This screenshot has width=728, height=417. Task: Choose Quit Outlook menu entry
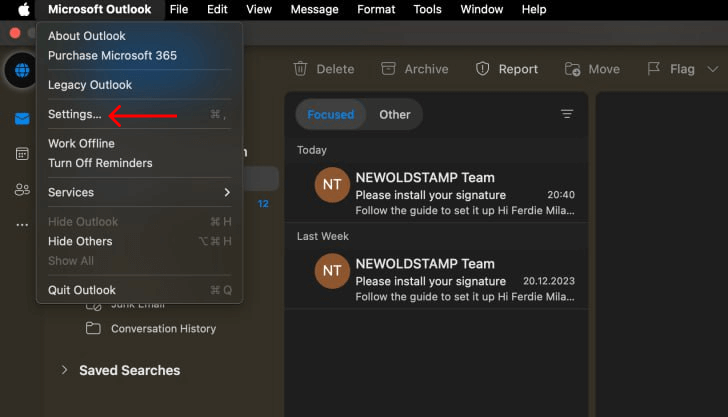[x=82, y=290]
